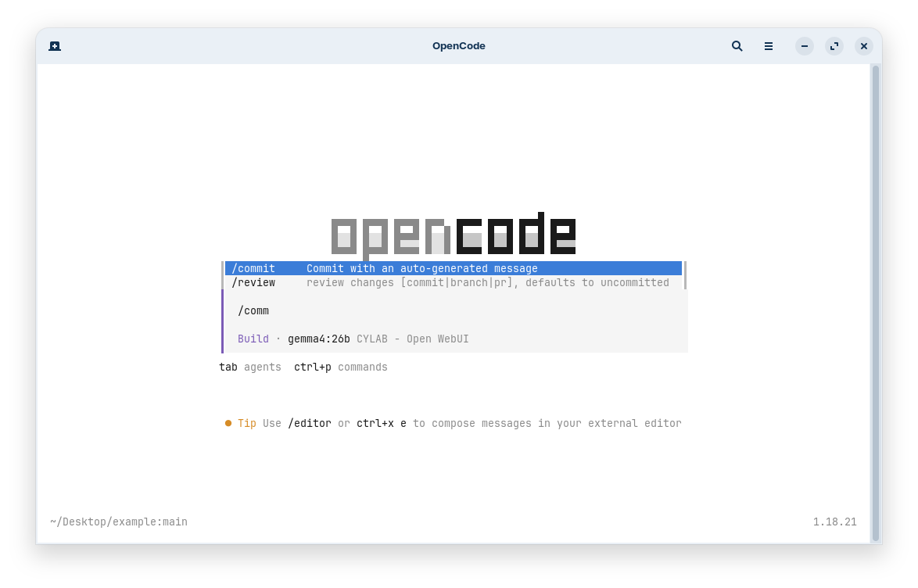
Task: Click the suggestion list's small scrollbar
Action: 684,275
